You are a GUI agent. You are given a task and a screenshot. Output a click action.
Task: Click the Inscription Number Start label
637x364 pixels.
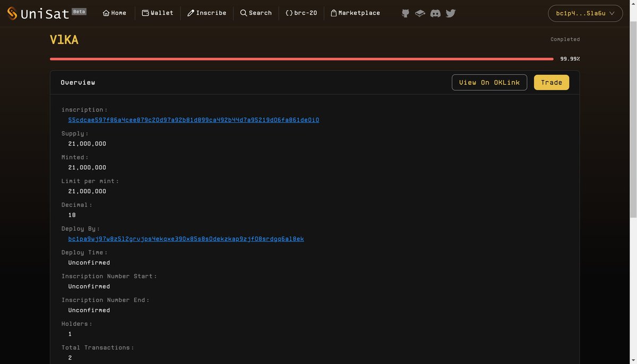point(109,276)
